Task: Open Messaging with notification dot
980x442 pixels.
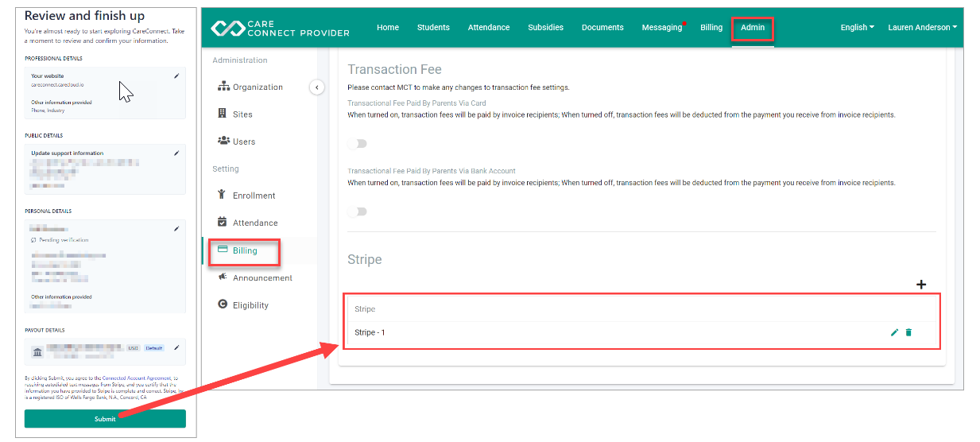Action: (663, 27)
